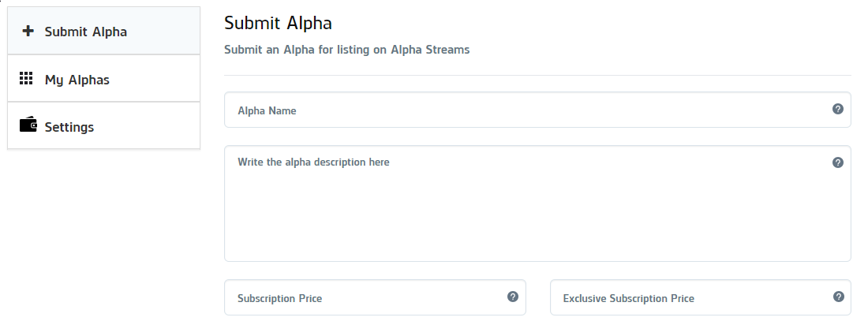Click inside the alpha description text area
This screenshot has width=868, height=321.
[537, 203]
